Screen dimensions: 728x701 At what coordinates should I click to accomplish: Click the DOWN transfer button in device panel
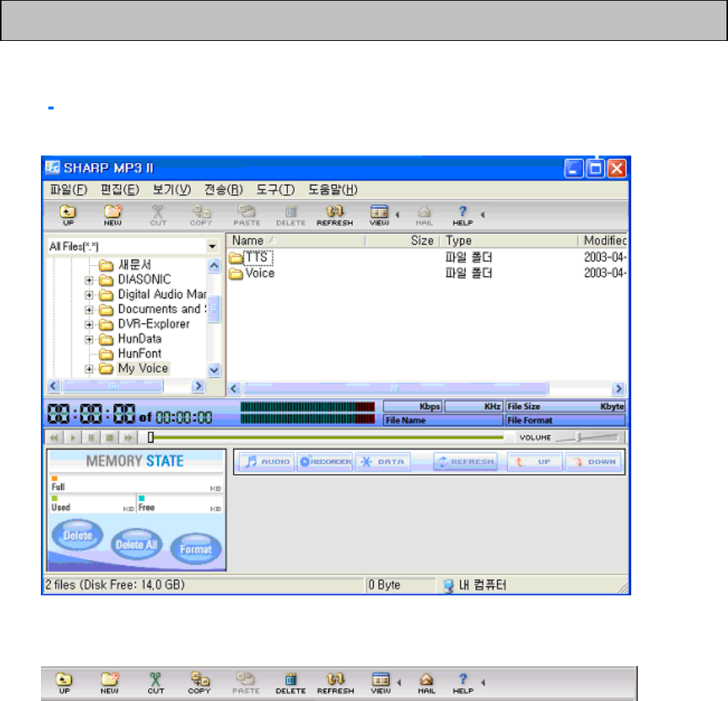click(x=594, y=462)
